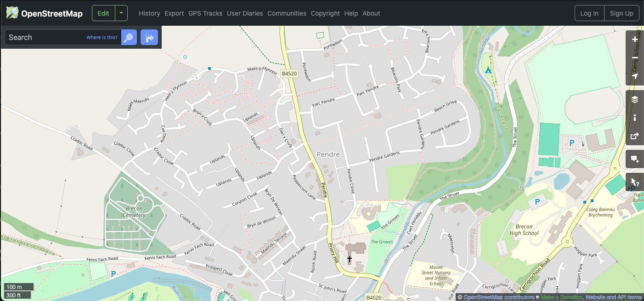Image resolution: width=644 pixels, height=301 pixels.
Task: Click the Log In button
Action: coord(589,13)
